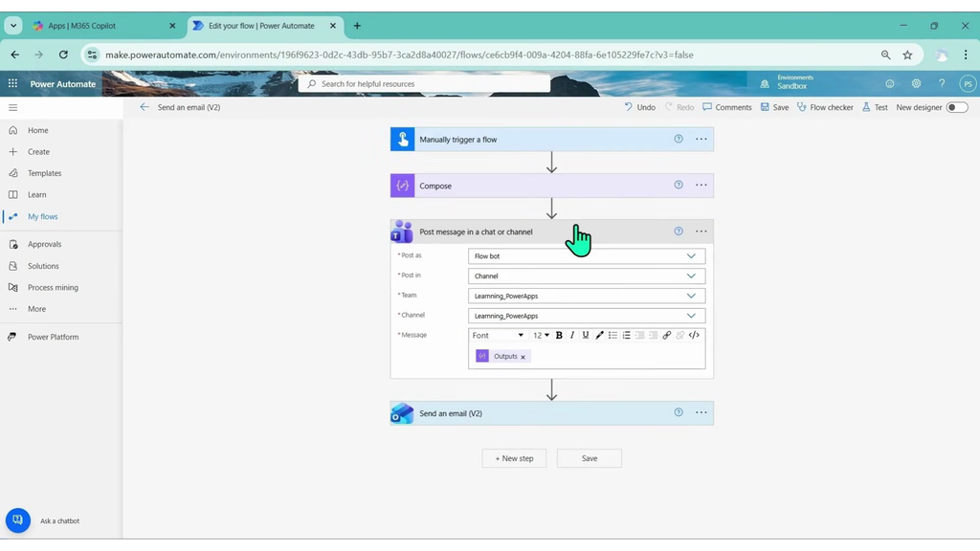
Task: Open the ellipsis menu on Compose
Action: coord(702,186)
